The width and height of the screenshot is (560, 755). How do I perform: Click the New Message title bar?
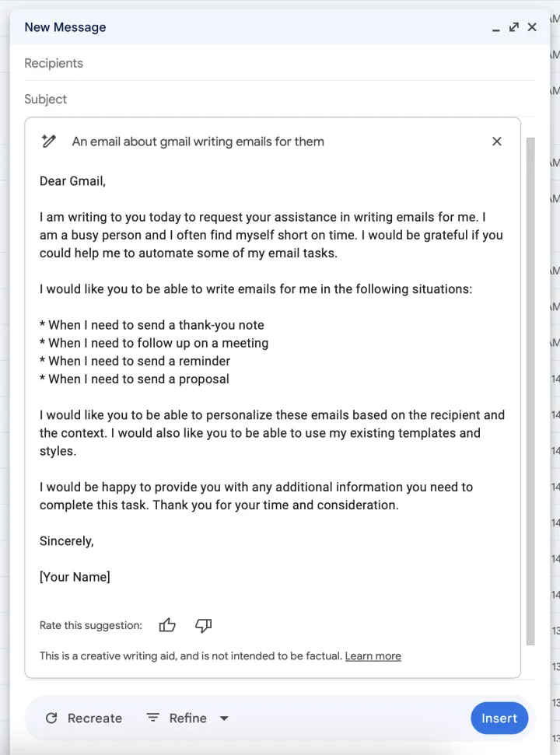tap(233, 27)
